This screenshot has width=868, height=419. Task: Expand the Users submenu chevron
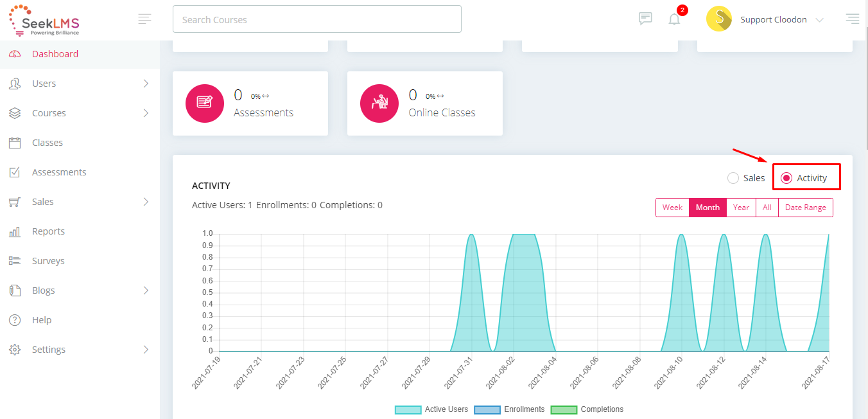pyautogui.click(x=146, y=84)
